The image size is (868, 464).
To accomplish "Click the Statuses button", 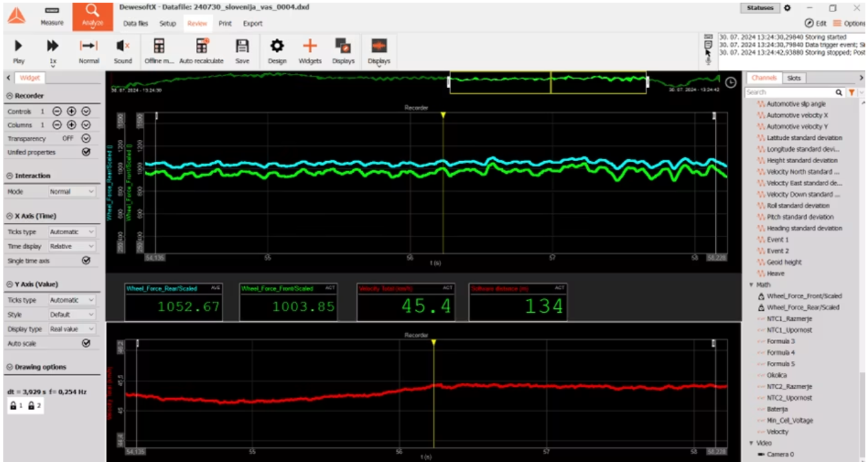I will [x=760, y=8].
